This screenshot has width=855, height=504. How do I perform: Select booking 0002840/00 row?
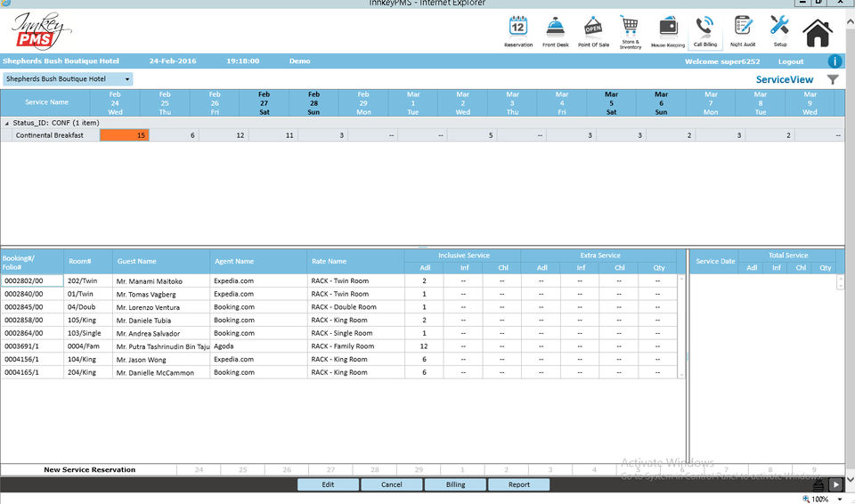(338, 294)
